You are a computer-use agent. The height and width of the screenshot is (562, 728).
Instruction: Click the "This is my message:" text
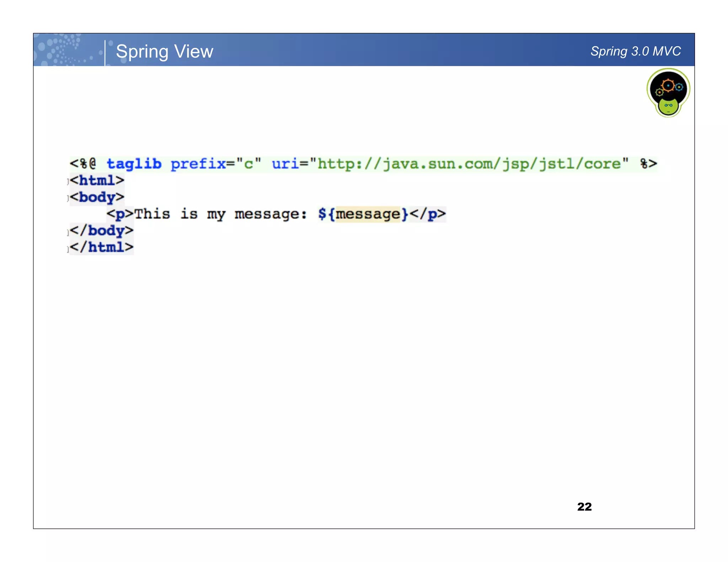pos(220,214)
